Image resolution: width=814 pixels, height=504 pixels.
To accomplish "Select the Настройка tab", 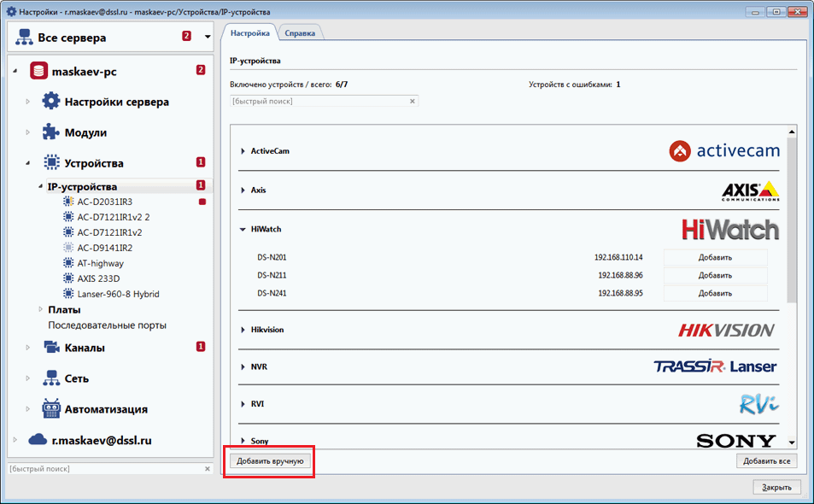I will click(x=250, y=32).
